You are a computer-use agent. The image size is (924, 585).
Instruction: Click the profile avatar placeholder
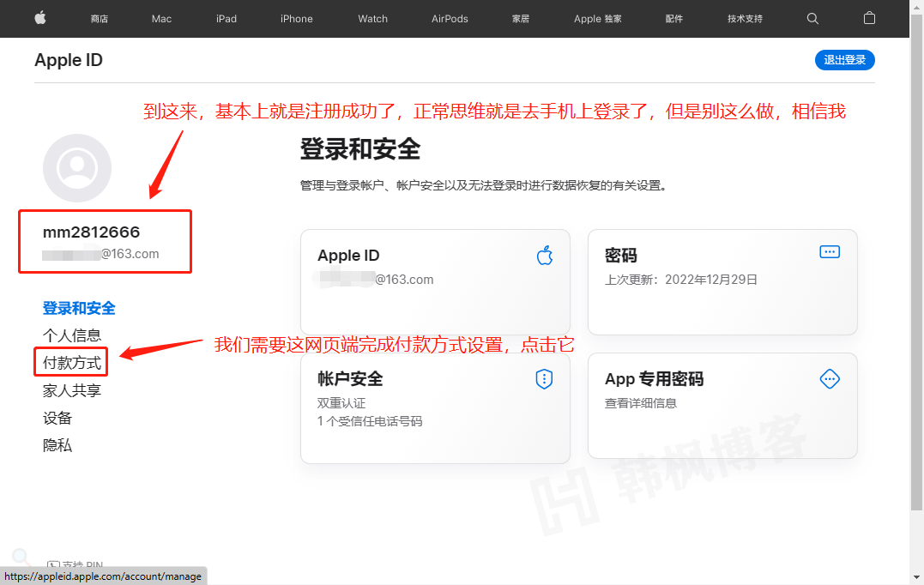(x=77, y=168)
